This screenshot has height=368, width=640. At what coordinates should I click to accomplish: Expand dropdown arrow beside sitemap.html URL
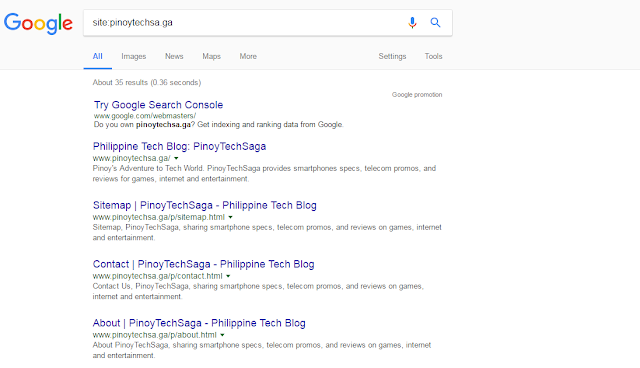point(231,217)
